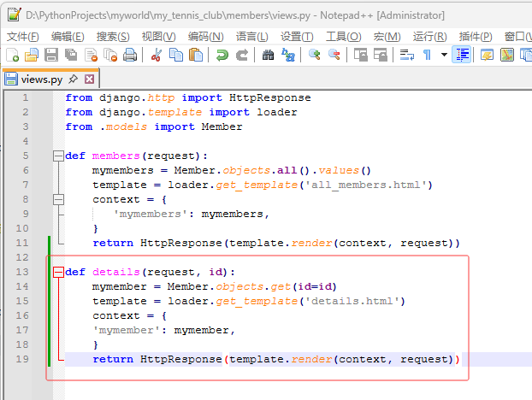Open the 编码(N) menu

205,36
